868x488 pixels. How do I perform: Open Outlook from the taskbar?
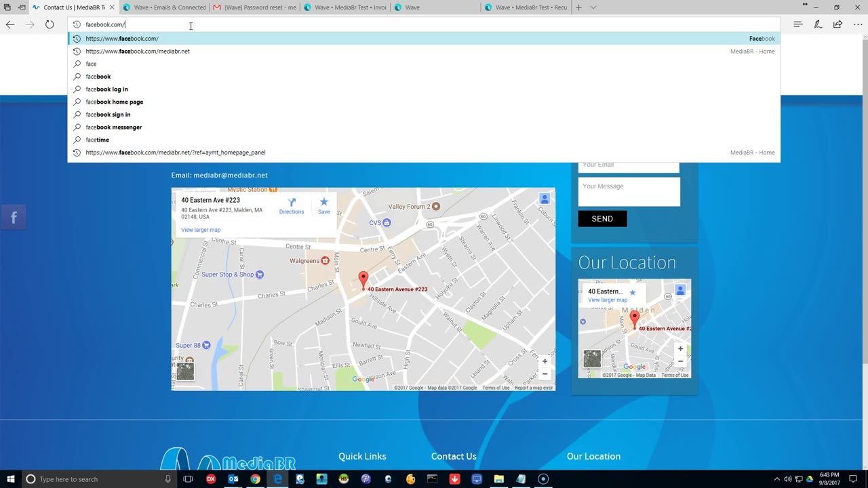pyautogui.click(x=233, y=479)
